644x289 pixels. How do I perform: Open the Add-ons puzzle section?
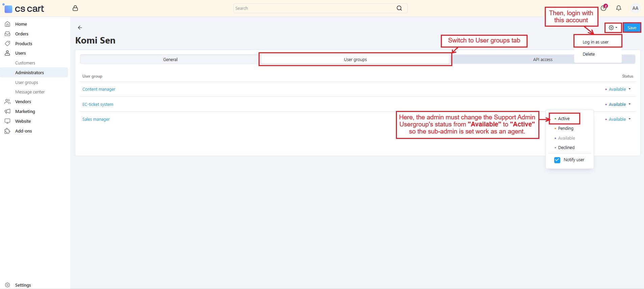point(23,131)
